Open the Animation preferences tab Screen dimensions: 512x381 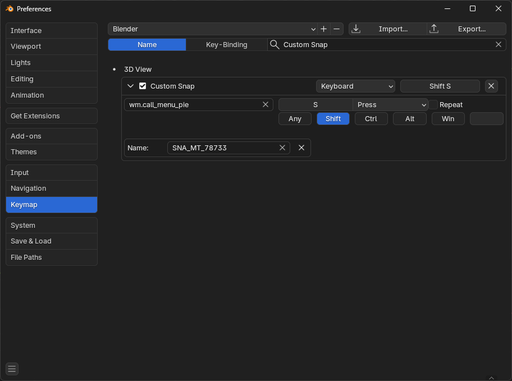(x=52, y=95)
